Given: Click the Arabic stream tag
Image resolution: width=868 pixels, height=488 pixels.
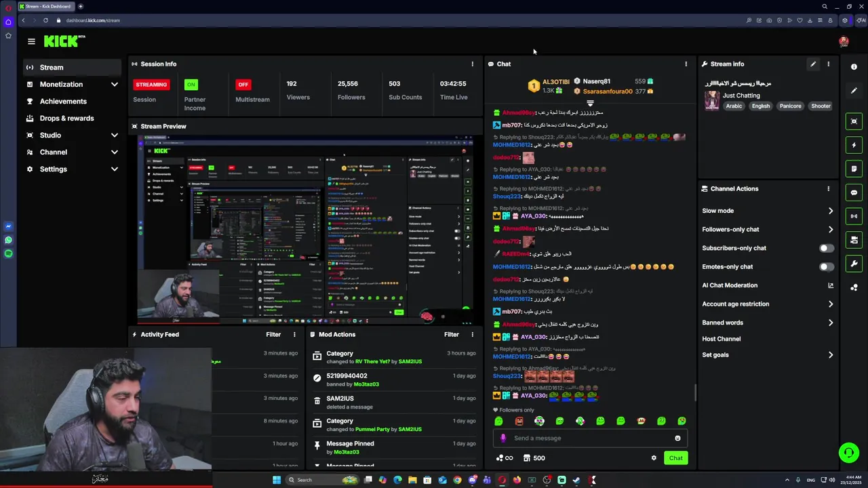Looking at the screenshot, I should (734, 106).
